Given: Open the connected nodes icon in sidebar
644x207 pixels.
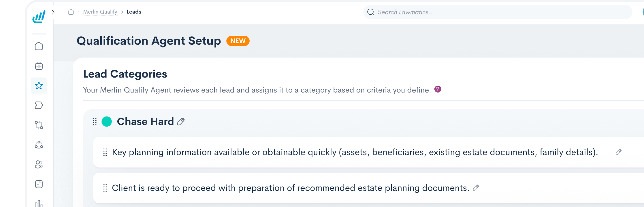Looking at the screenshot, I should 39,144.
